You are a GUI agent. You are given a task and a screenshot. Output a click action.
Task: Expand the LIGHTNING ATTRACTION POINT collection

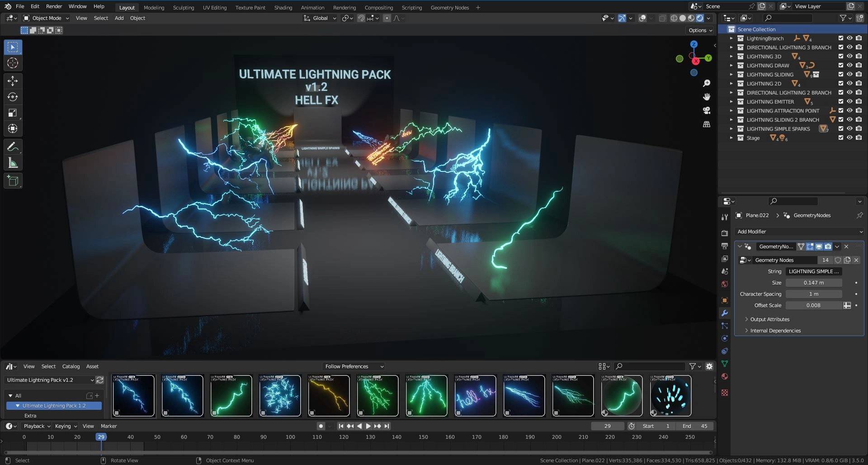[x=731, y=111]
